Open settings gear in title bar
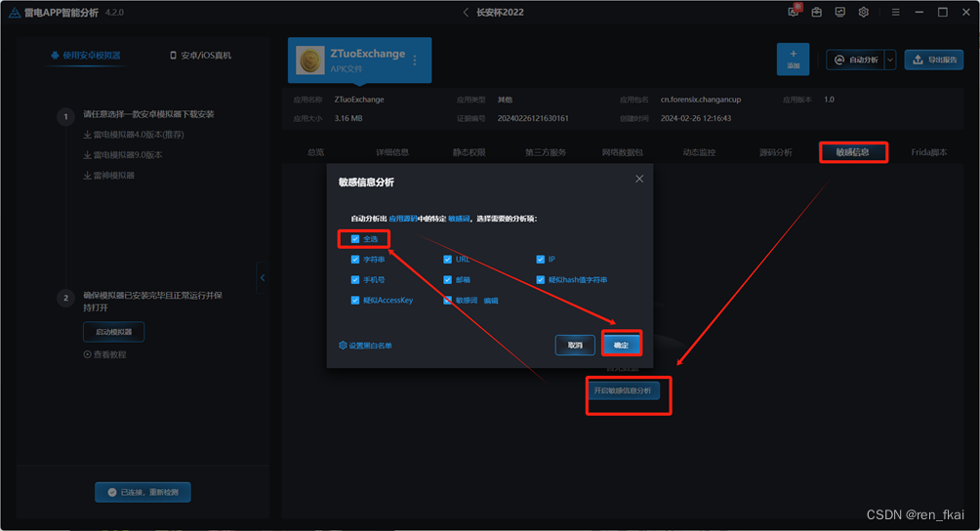This screenshot has width=980, height=531. [864, 12]
